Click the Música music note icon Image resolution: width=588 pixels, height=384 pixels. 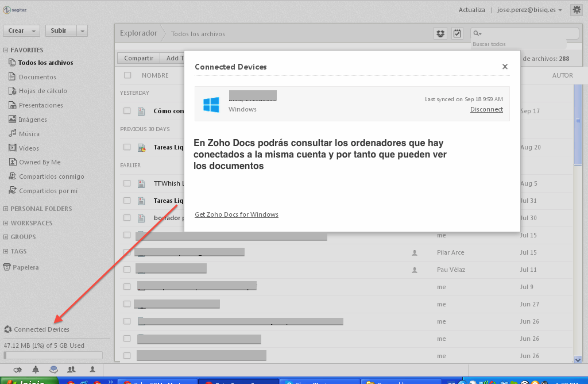(13, 134)
